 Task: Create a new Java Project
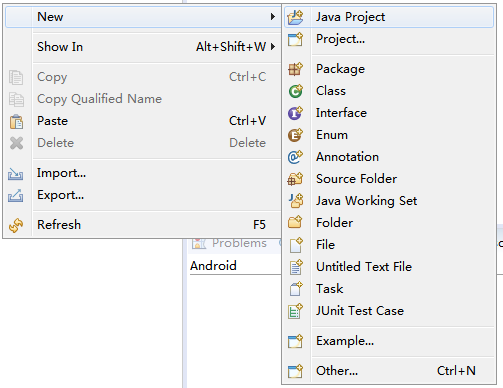389,17
